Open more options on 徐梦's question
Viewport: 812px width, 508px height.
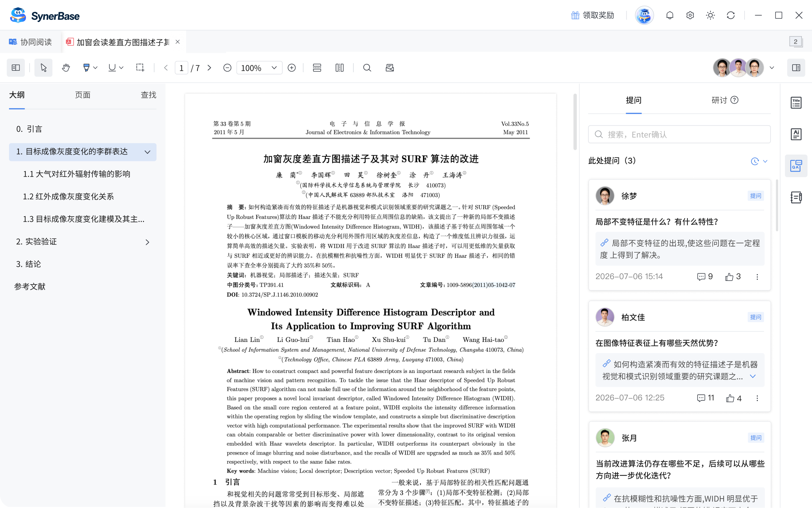pyautogui.click(x=757, y=277)
